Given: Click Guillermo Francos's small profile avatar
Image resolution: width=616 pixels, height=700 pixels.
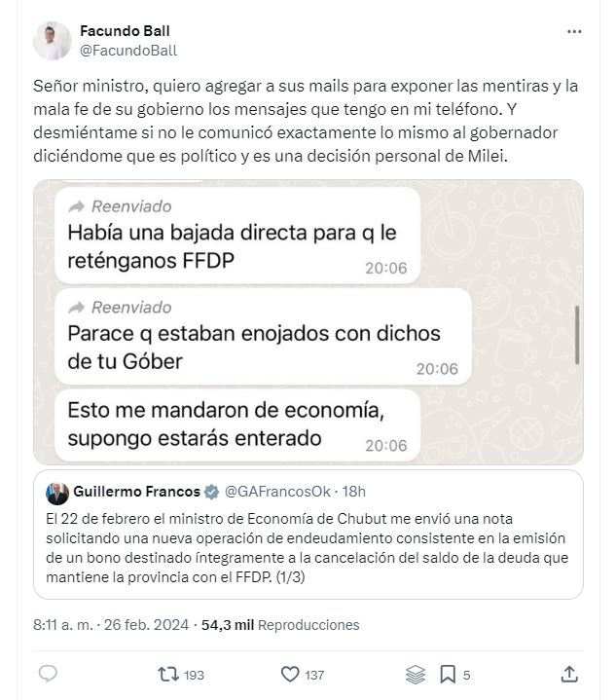Looking at the screenshot, I should pyautogui.click(x=57, y=492).
